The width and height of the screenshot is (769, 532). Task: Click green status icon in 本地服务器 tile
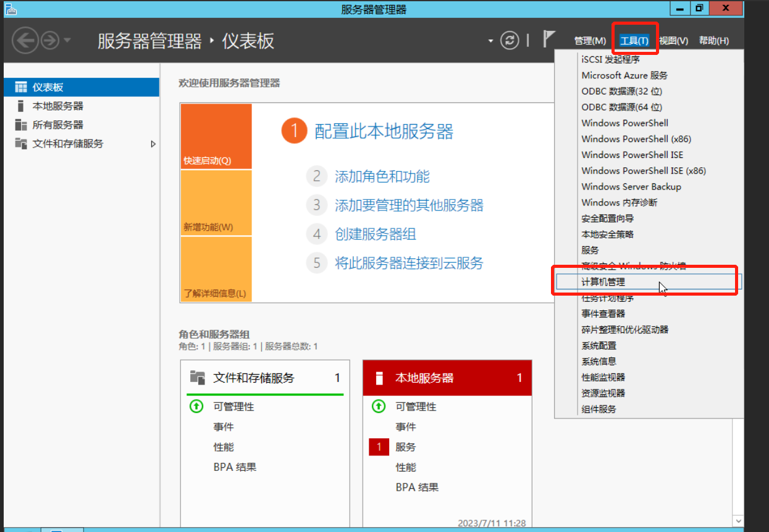(x=378, y=407)
